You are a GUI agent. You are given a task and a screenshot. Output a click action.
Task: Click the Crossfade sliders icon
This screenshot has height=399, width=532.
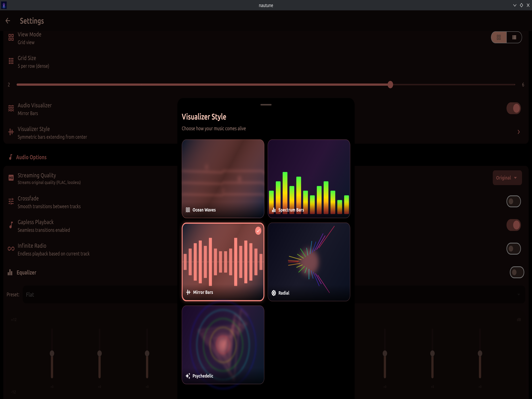click(11, 201)
